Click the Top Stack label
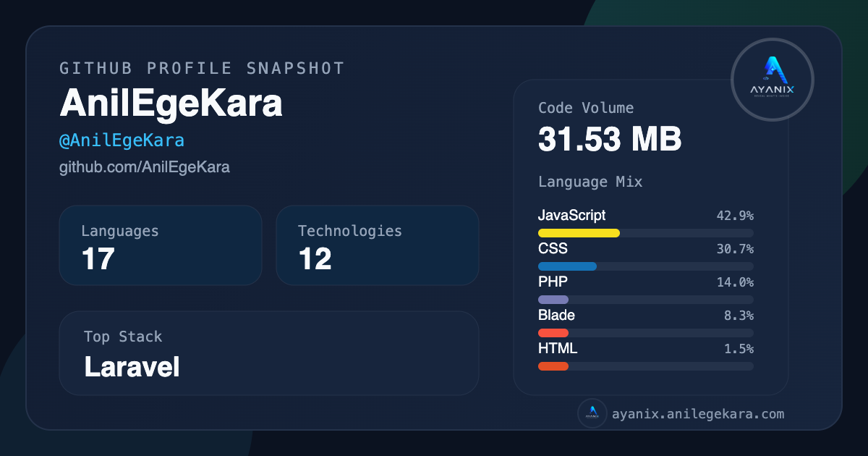Viewport: 868px width, 456px height. 123,337
